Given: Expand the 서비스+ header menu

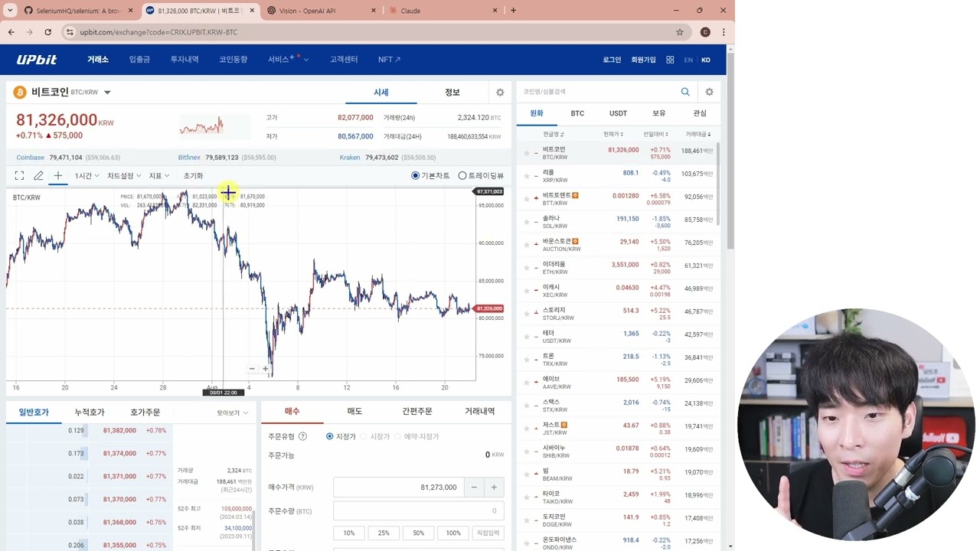Looking at the screenshot, I should click(x=288, y=60).
